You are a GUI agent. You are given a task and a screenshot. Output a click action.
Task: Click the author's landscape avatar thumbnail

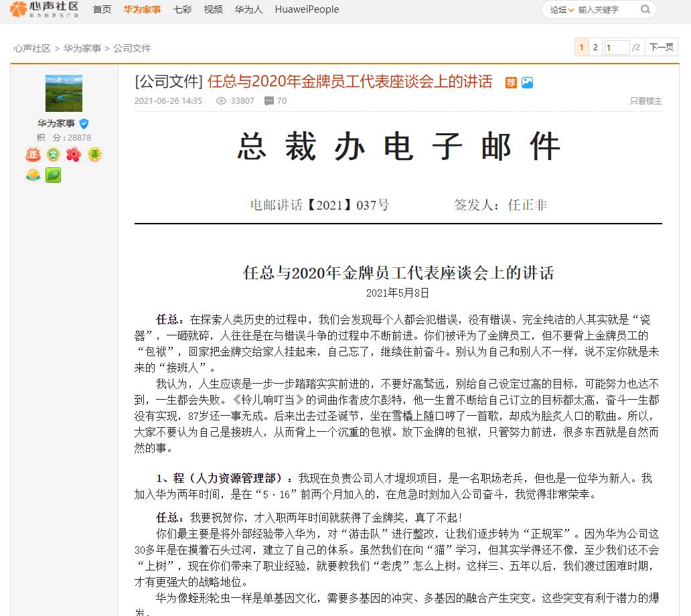pyautogui.click(x=64, y=93)
